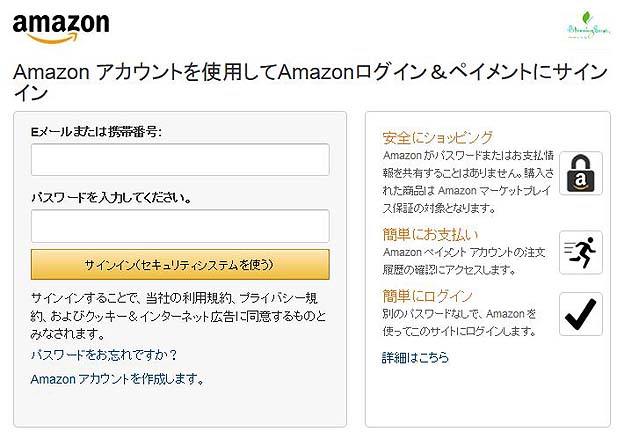The image size is (617, 439).
Task: Focus the Eメールまたは携帯番号 input field
Action: 180,159
